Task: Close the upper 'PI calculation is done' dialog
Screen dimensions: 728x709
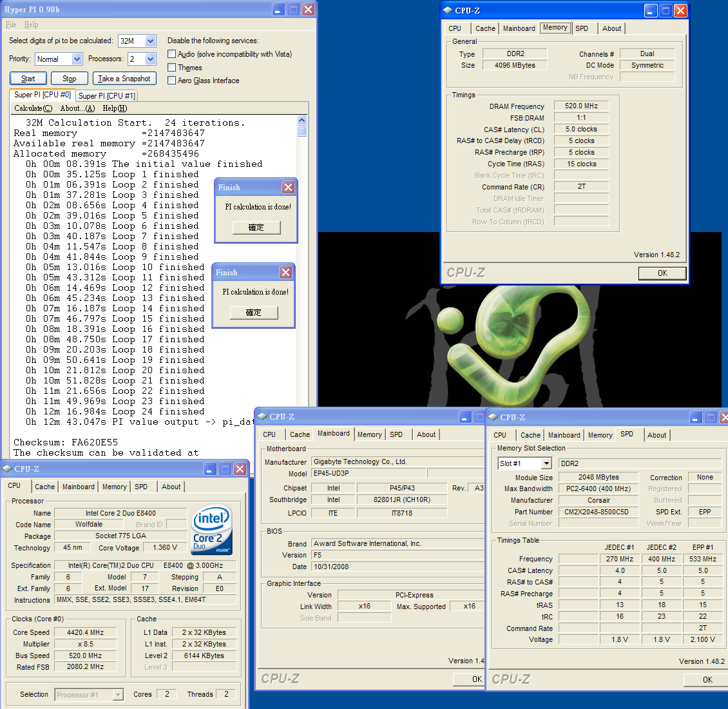Action: pos(288,187)
